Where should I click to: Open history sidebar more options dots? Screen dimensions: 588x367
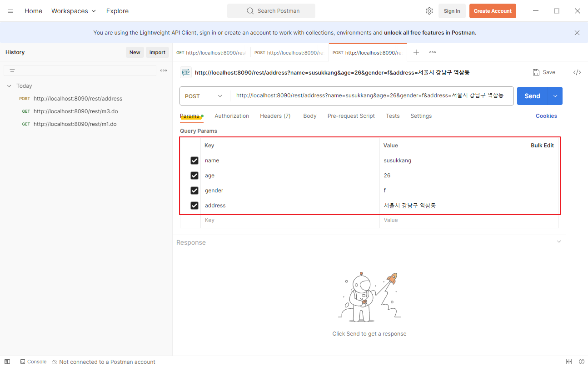[164, 70]
